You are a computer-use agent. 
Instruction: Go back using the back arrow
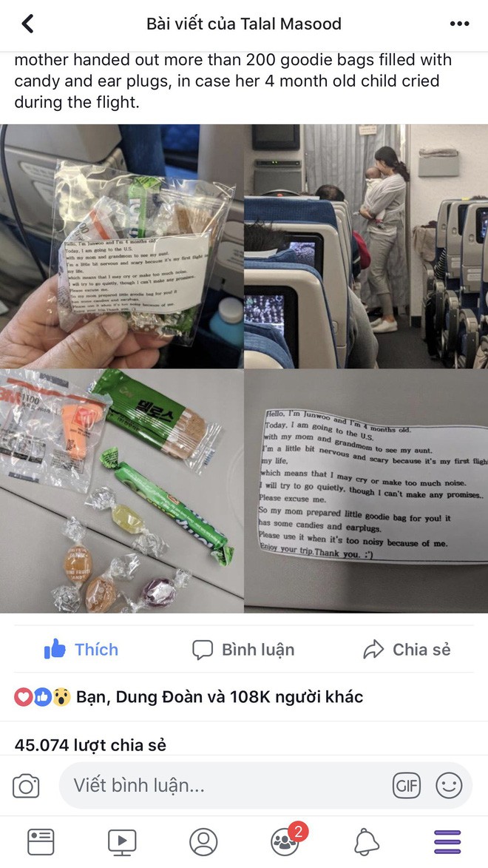[27, 24]
